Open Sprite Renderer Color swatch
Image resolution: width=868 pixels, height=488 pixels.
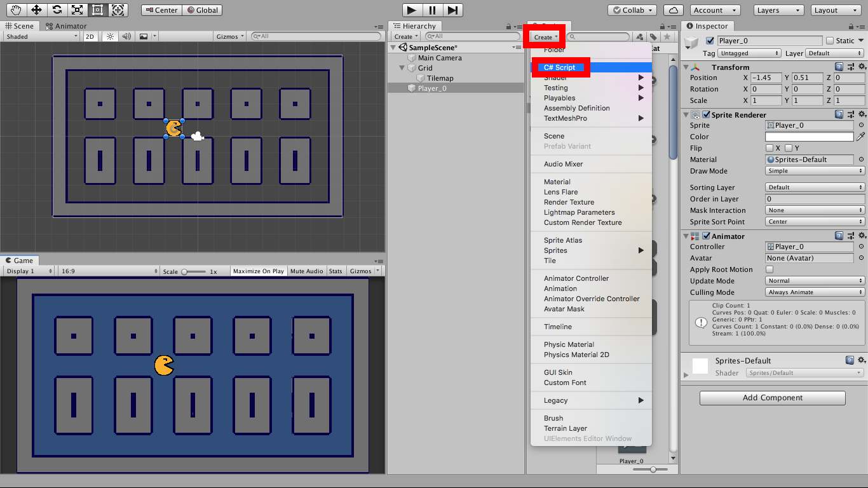810,137
